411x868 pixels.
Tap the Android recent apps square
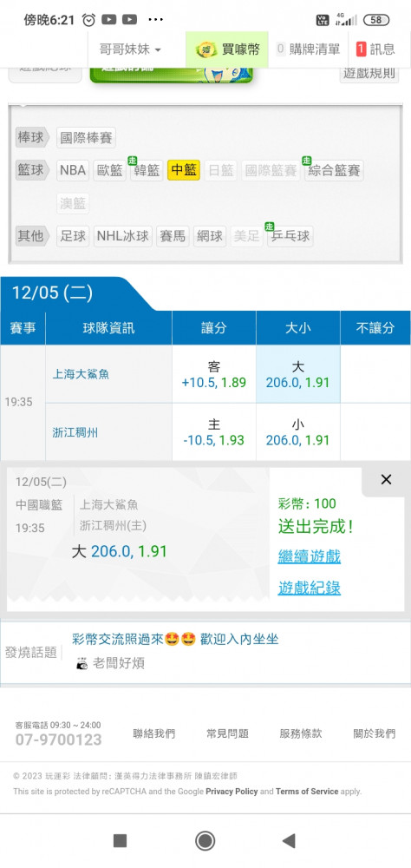[x=120, y=840]
